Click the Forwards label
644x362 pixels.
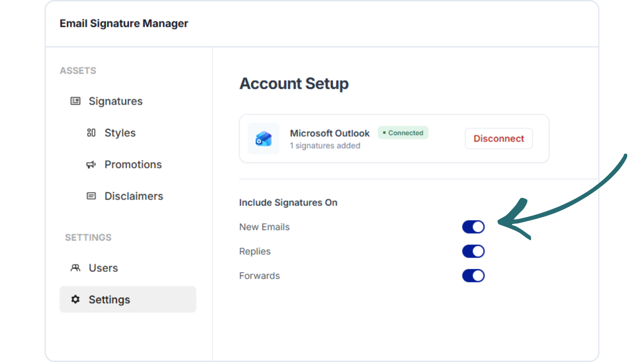pos(260,276)
